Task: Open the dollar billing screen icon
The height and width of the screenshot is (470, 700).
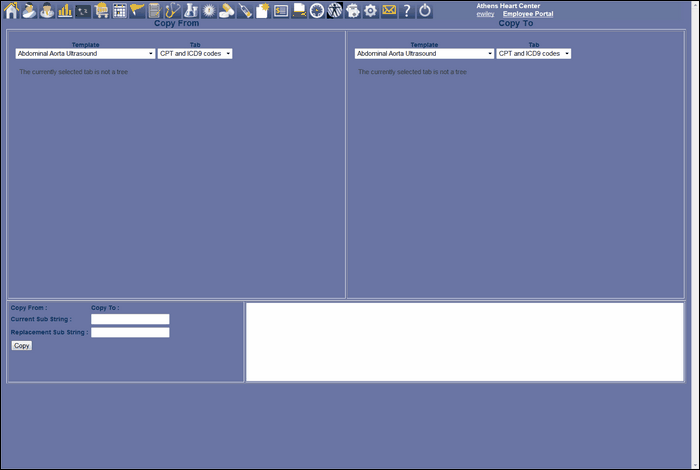Action: click(281, 10)
